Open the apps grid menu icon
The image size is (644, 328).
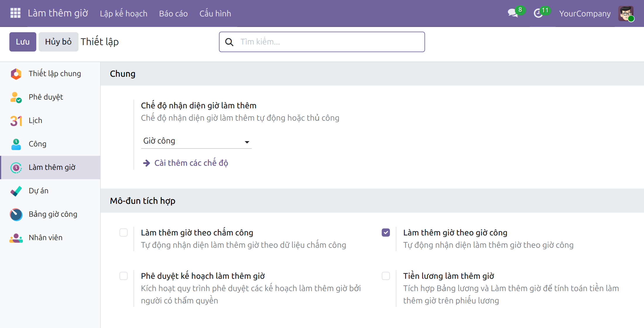[x=16, y=13]
